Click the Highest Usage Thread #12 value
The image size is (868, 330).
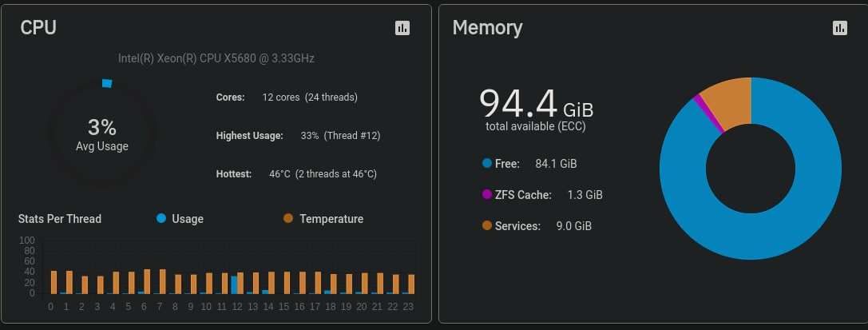click(x=340, y=136)
